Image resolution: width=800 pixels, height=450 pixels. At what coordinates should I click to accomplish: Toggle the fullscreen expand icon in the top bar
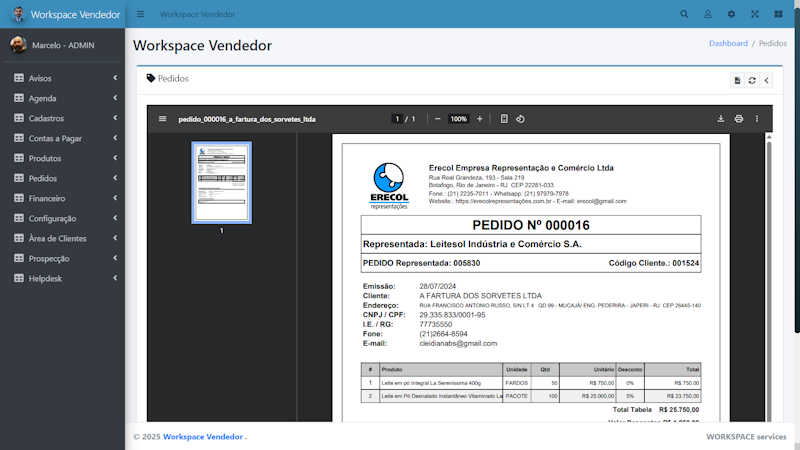[x=755, y=14]
